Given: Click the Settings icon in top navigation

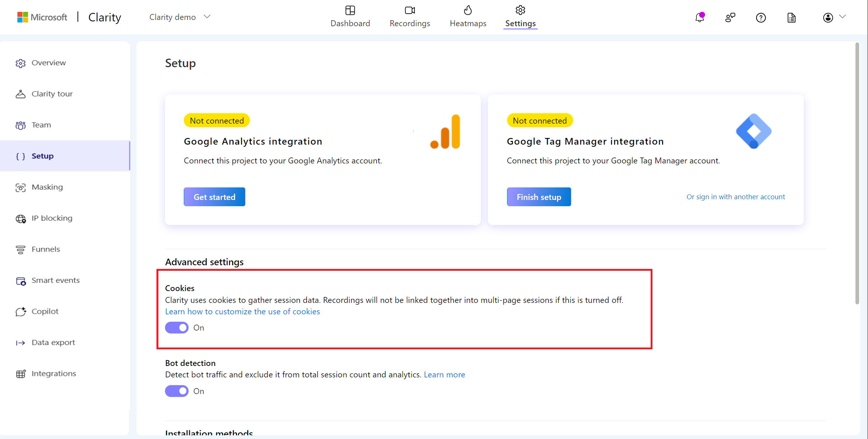Looking at the screenshot, I should click(519, 10).
